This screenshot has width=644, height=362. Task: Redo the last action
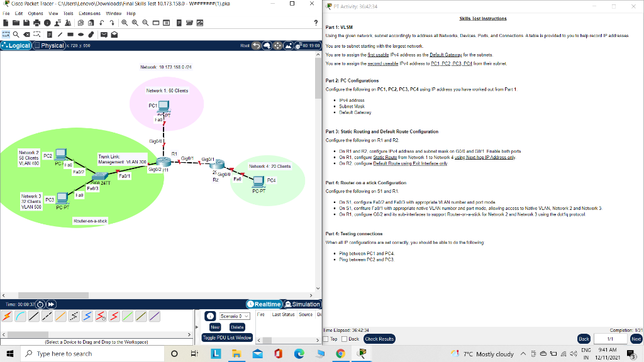pos(112,23)
